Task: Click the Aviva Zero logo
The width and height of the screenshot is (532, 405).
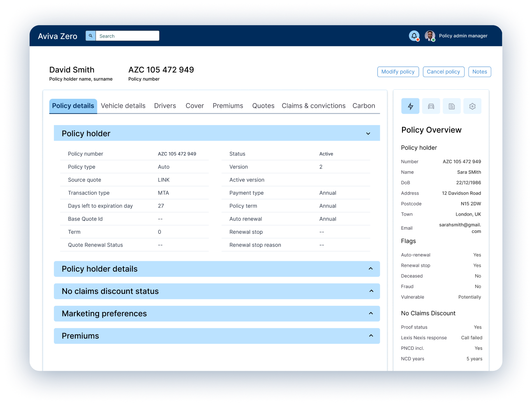Action: (57, 36)
